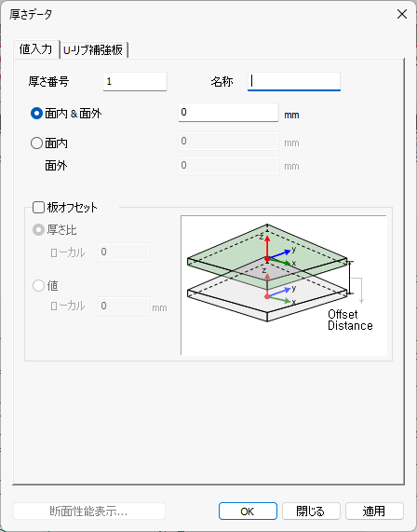Close the 厚さデータ dialog with X
The height and width of the screenshot is (532, 417).
click(x=402, y=14)
